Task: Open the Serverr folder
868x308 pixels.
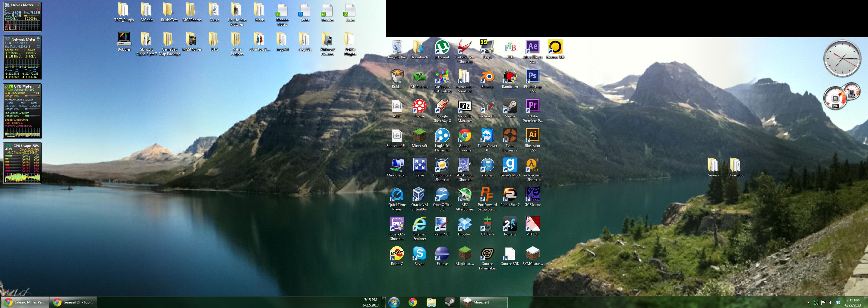Action: [713, 168]
